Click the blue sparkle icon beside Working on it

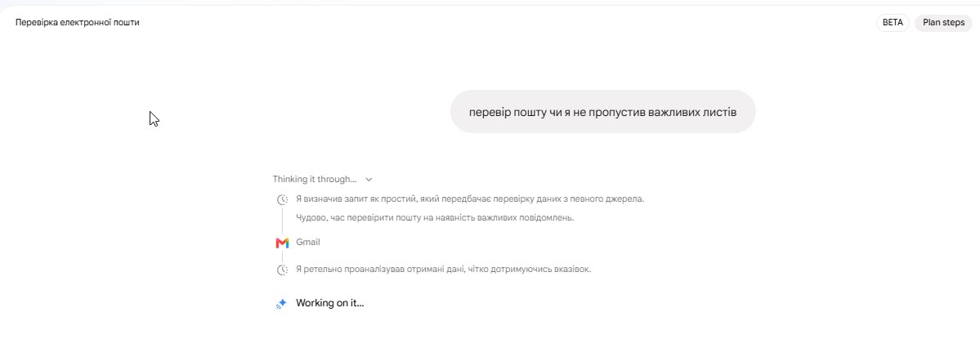click(281, 303)
